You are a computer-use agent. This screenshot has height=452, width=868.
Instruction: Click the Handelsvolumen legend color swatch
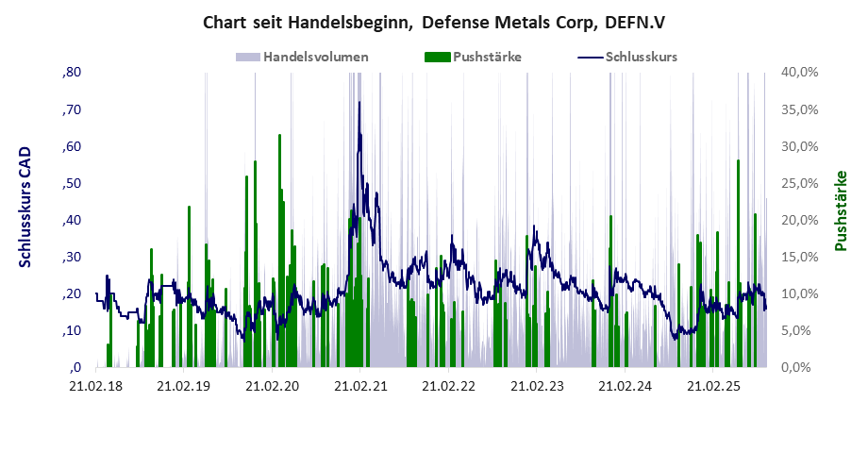(x=247, y=57)
